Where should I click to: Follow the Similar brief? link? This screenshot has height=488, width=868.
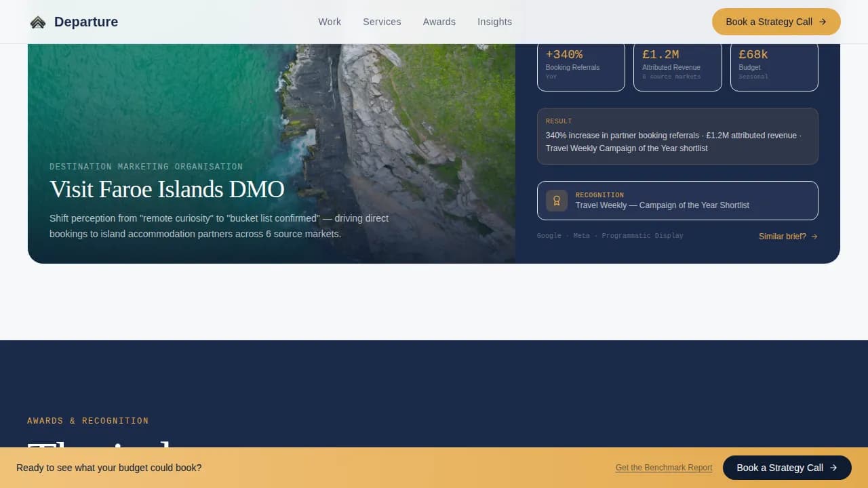(789, 237)
